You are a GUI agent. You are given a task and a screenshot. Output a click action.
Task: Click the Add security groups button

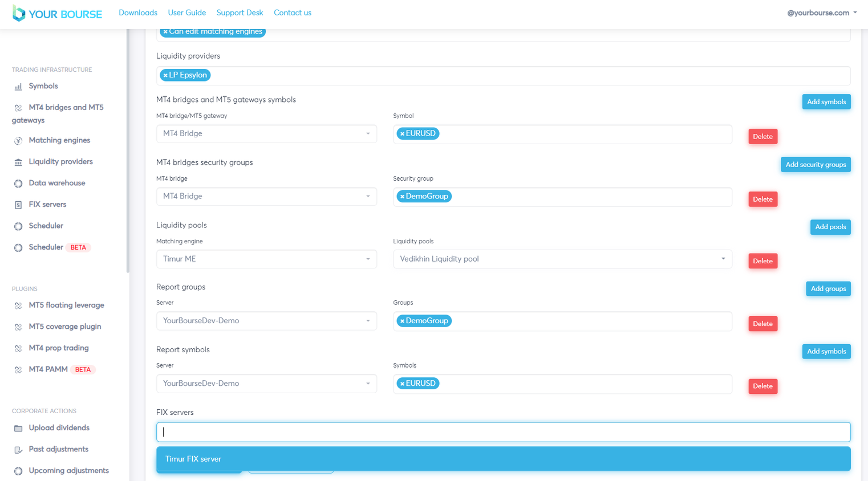point(816,165)
